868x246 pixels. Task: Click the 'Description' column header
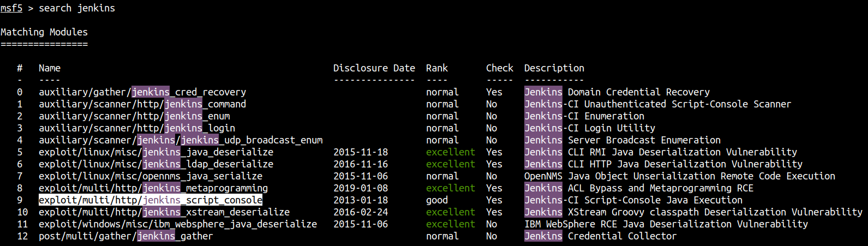[554, 68]
